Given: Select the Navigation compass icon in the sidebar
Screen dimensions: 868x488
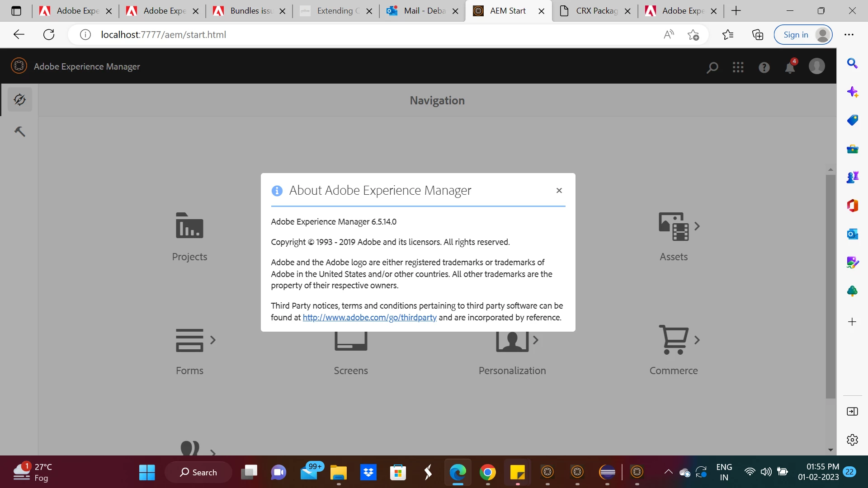Looking at the screenshot, I should [19, 99].
